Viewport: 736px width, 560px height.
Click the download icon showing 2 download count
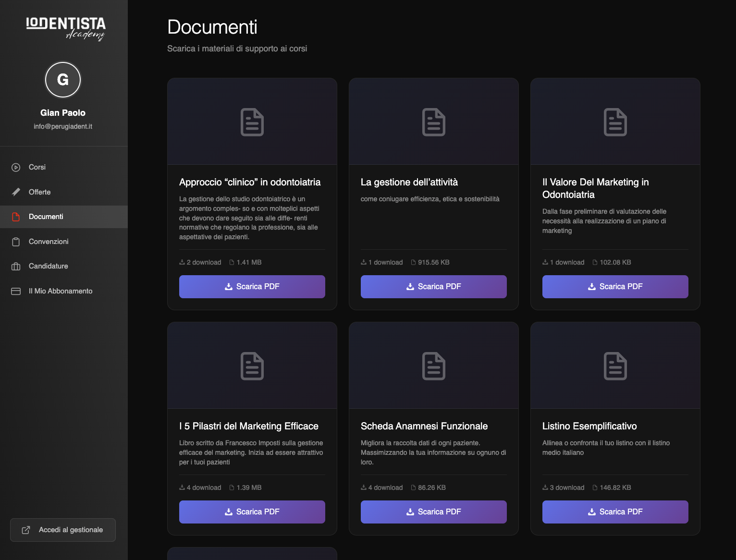point(183,262)
